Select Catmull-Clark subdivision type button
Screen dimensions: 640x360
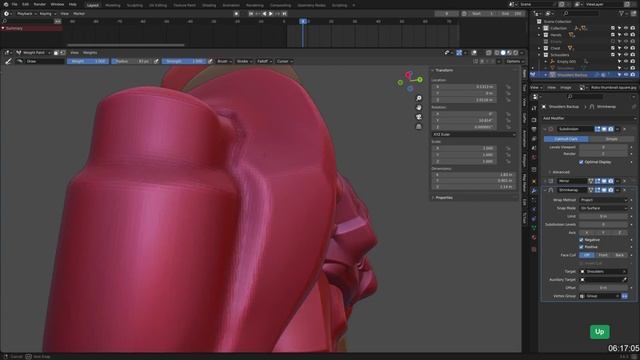point(566,139)
